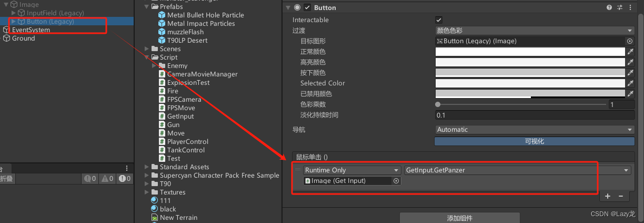
Task: Open the 过渡 transition dropdown
Action: pos(535,31)
